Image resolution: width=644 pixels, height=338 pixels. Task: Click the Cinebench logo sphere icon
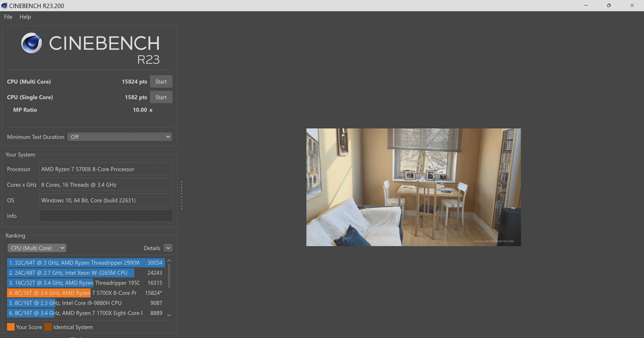tap(32, 43)
